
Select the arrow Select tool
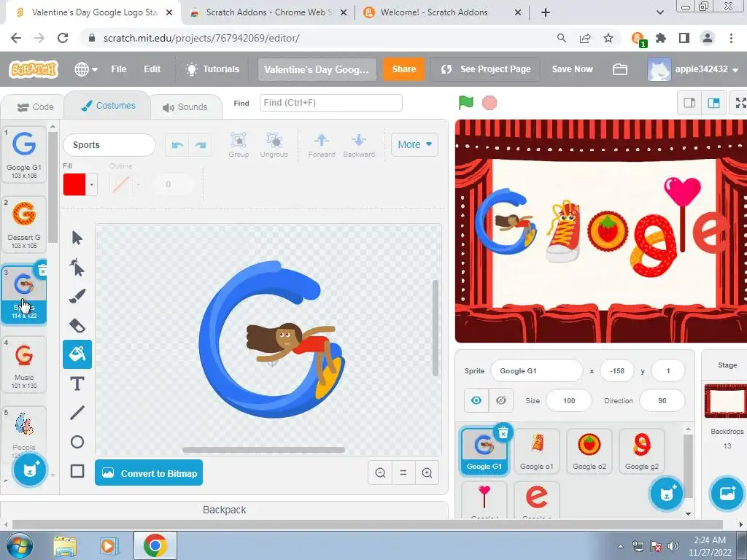[77, 238]
